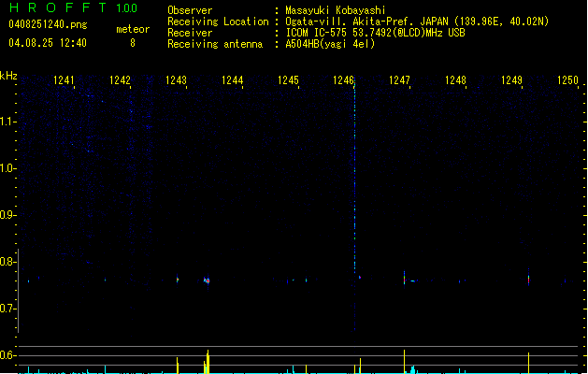Click the kHz axis unit label

8,76
